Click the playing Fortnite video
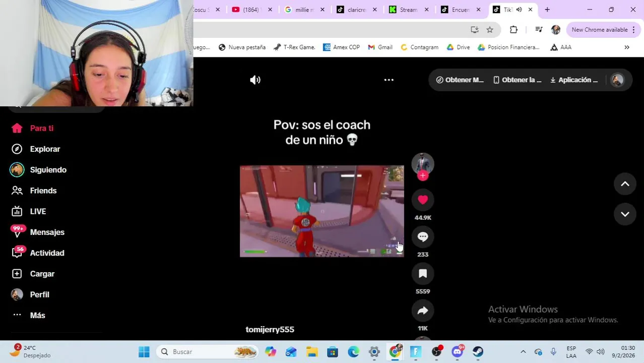The width and height of the screenshot is (644, 363). tap(321, 211)
